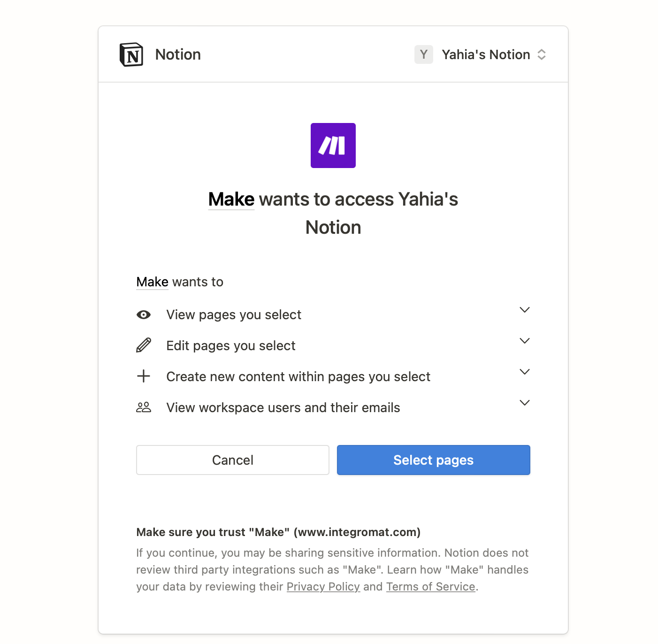Click the purple Make app icon
This screenshot has width=658, height=644.
pyautogui.click(x=333, y=146)
